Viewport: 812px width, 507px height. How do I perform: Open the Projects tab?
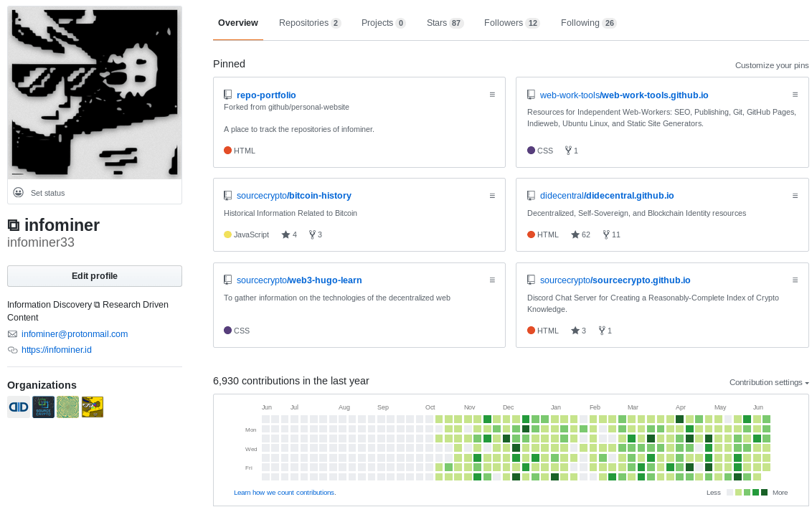point(383,23)
